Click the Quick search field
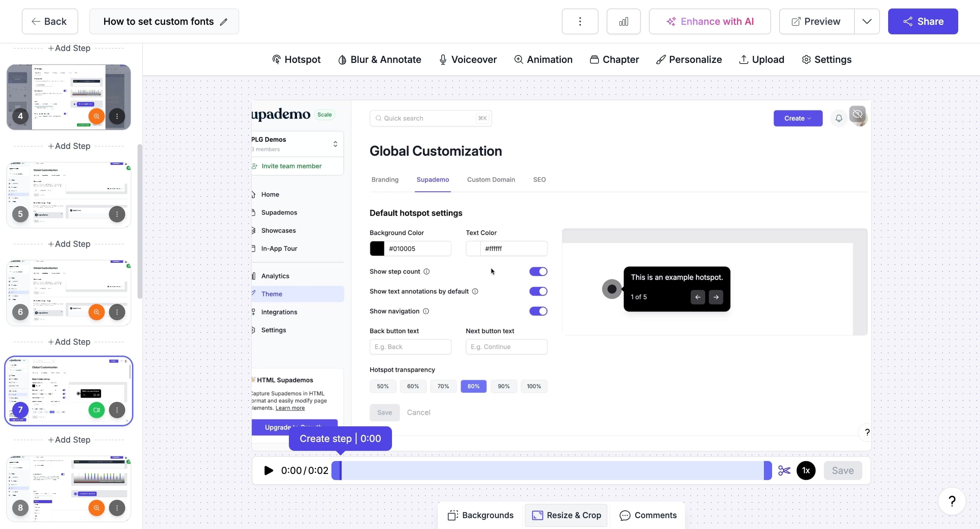The image size is (980, 529). point(430,118)
